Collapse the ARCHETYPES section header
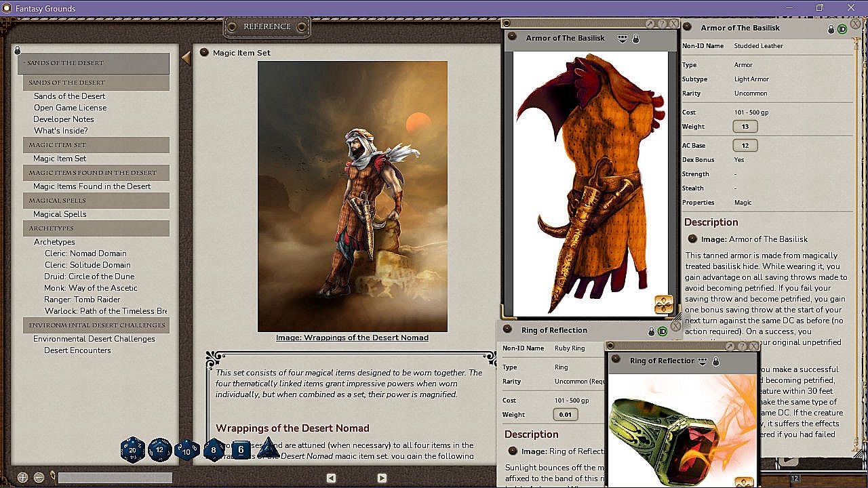 tap(96, 228)
